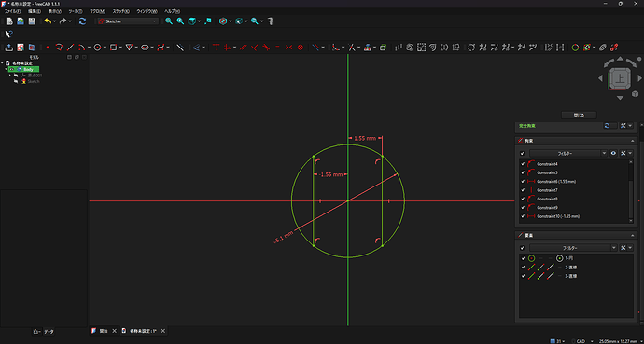Select the Body item in model tree
644x344 pixels.
pyautogui.click(x=28, y=69)
